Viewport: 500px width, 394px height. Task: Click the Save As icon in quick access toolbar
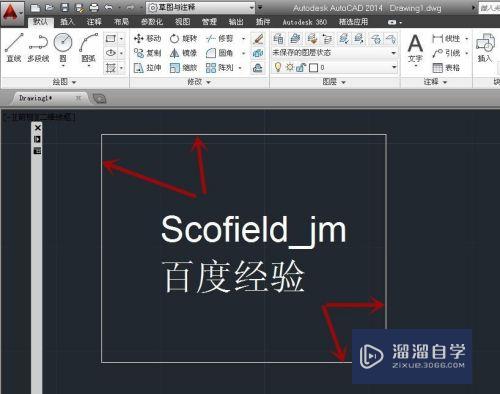pos(79,8)
